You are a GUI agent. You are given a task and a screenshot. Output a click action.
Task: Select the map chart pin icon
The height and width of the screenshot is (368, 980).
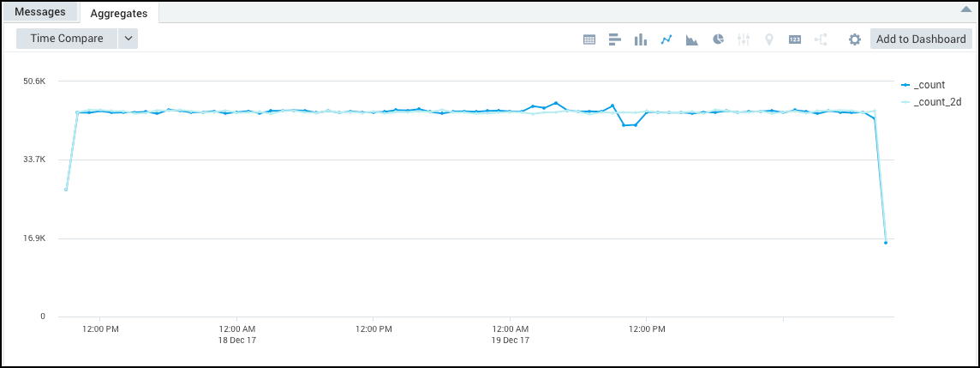(x=769, y=39)
